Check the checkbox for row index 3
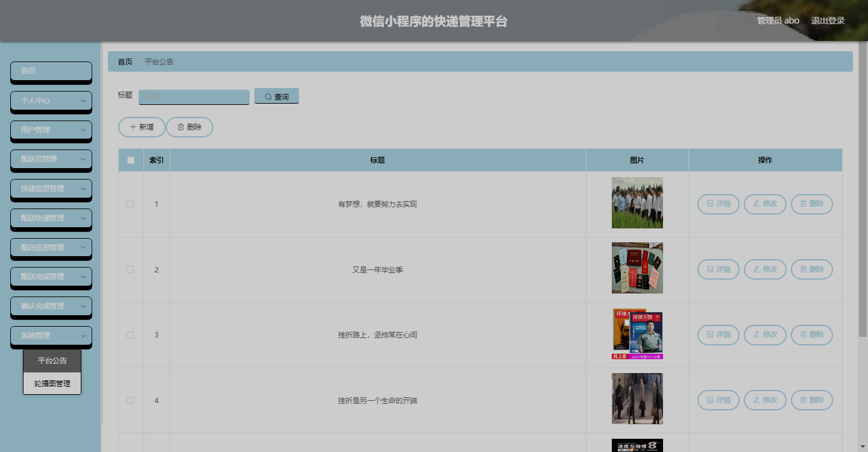 coord(130,335)
